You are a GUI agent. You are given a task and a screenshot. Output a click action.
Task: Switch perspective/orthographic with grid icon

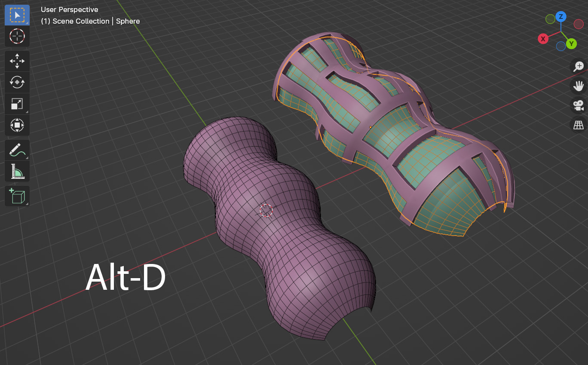pyautogui.click(x=579, y=125)
